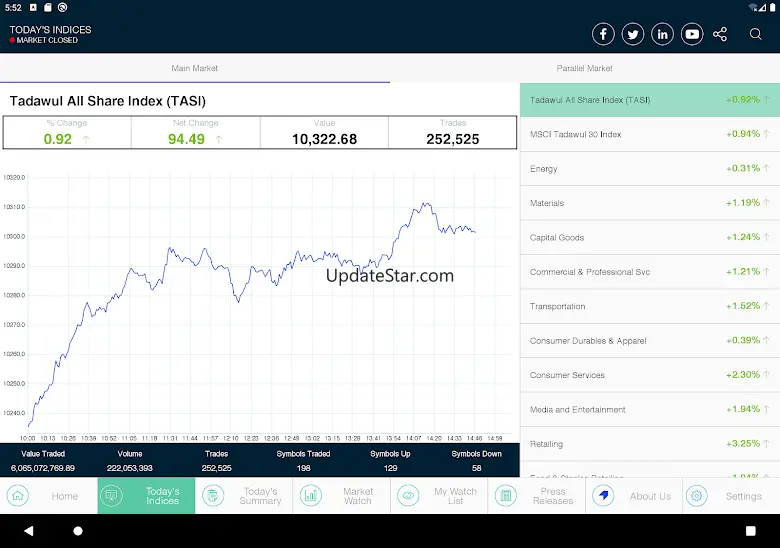Select the Consumer Services row
780x548 pixels.
(x=650, y=375)
